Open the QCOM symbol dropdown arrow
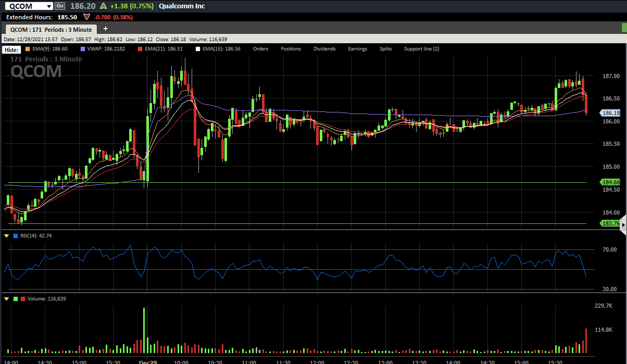The height and width of the screenshot is (364, 627). tap(49, 6)
